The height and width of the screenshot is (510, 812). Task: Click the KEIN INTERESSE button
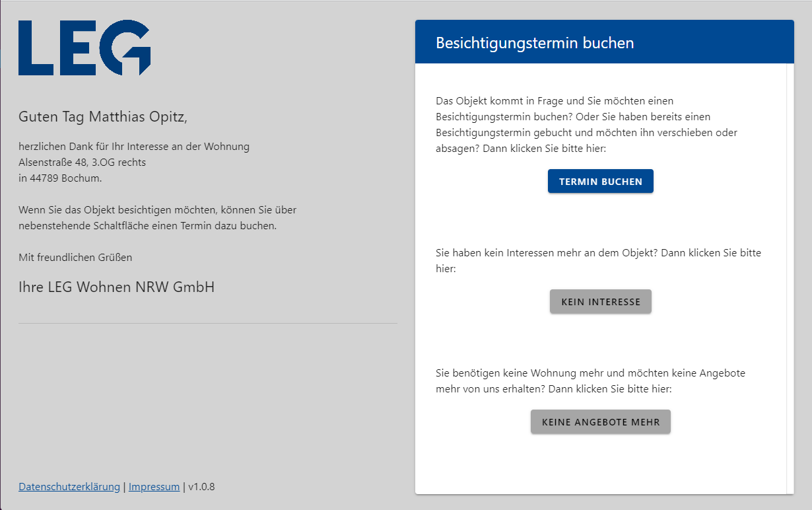[600, 302]
